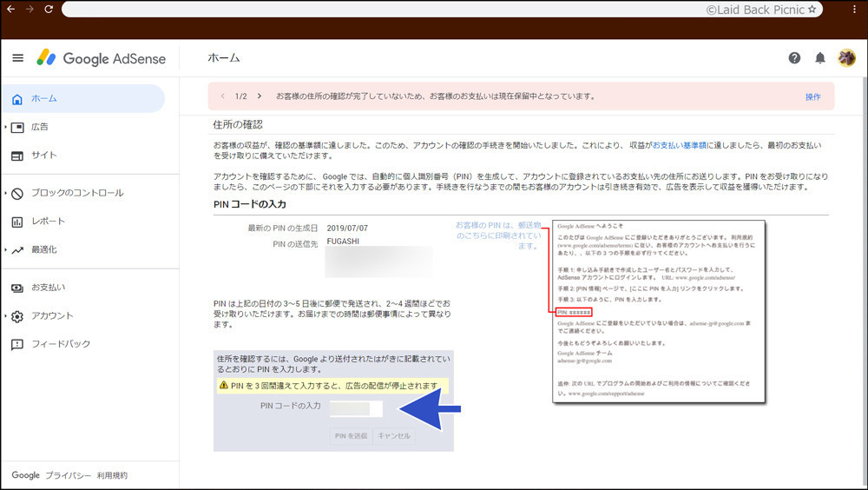868x490 pixels.
Task: Expand the アカウント sidebar section
Action: [x=5, y=315]
